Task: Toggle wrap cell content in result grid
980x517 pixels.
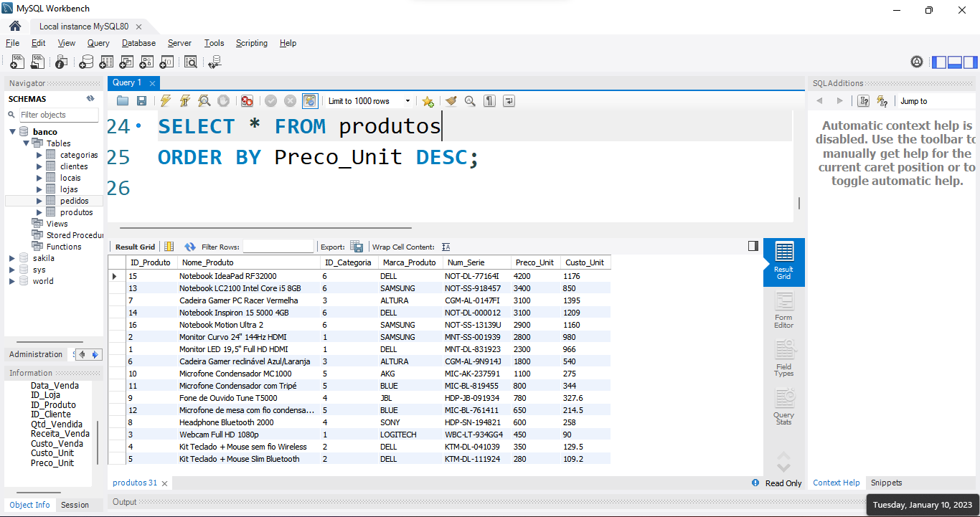Action: pyautogui.click(x=446, y=247)
